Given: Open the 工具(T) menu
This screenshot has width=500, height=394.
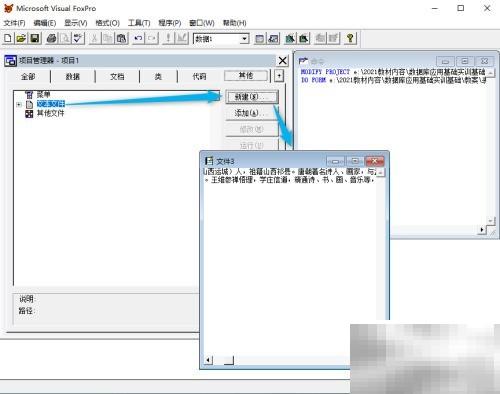Looking at the screenshot, I should point(139,23).
